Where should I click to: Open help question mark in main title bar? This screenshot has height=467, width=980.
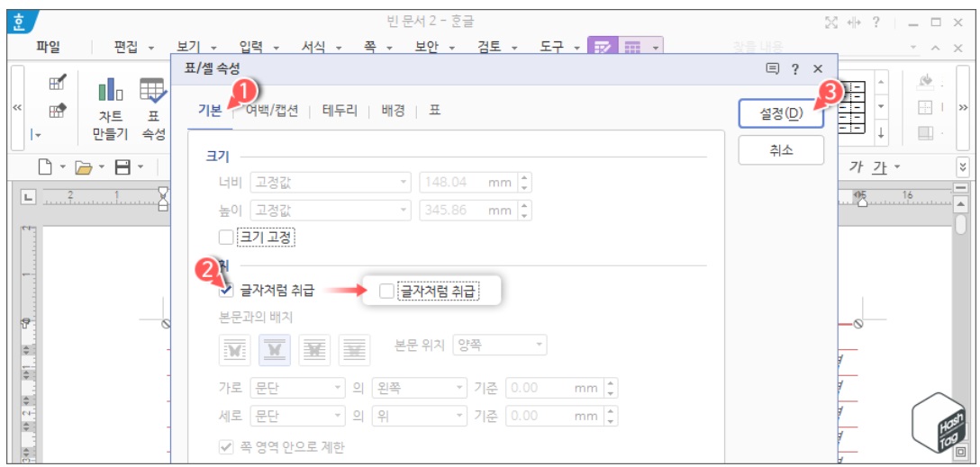(876, 22)
